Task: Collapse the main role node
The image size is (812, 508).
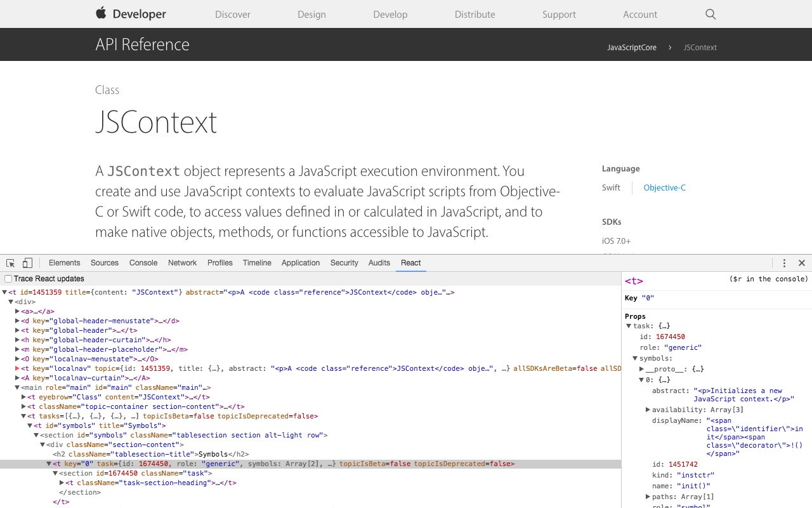Action: point(18,388)
